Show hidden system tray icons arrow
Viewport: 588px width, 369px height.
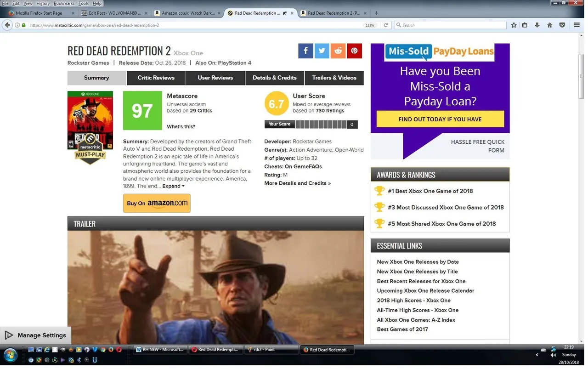pos(537,355)
